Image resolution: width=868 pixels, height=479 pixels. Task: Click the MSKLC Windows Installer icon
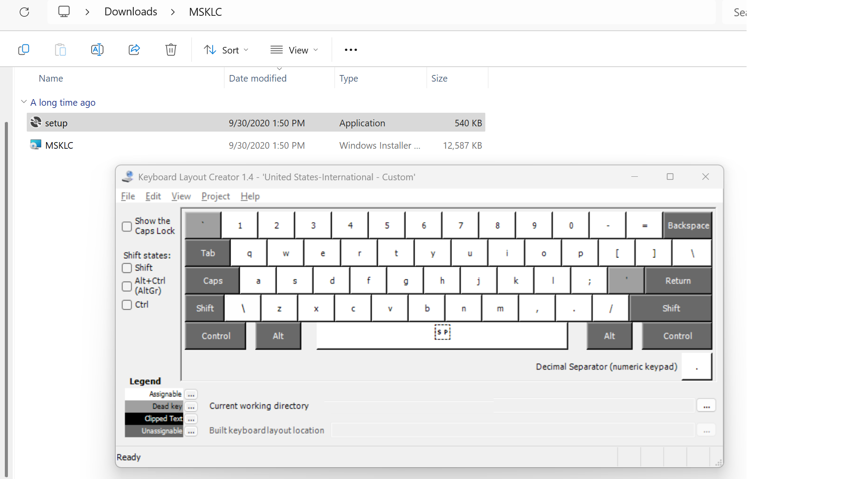tap(35, 144)
